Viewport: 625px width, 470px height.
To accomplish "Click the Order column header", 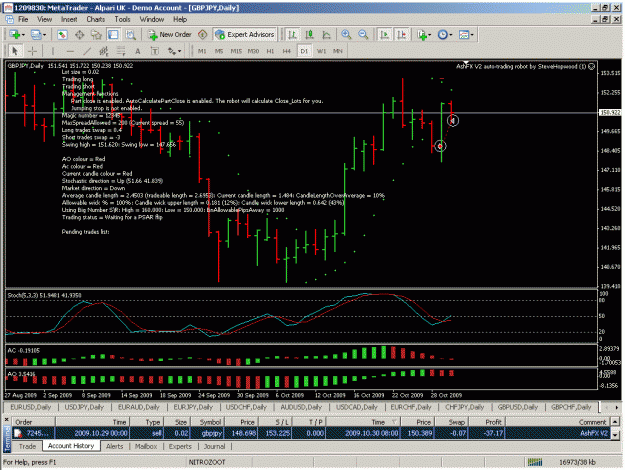I will pyautogui.click(x=33, y=422).
